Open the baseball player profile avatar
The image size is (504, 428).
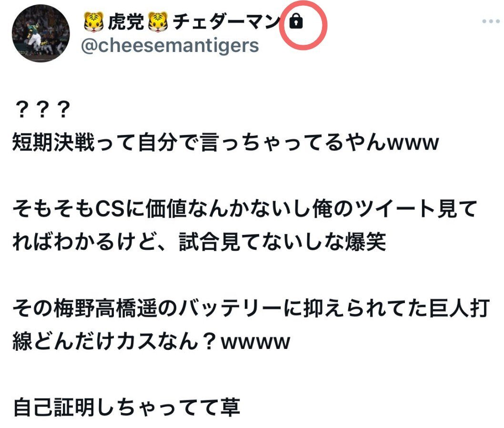pos(41,33)
